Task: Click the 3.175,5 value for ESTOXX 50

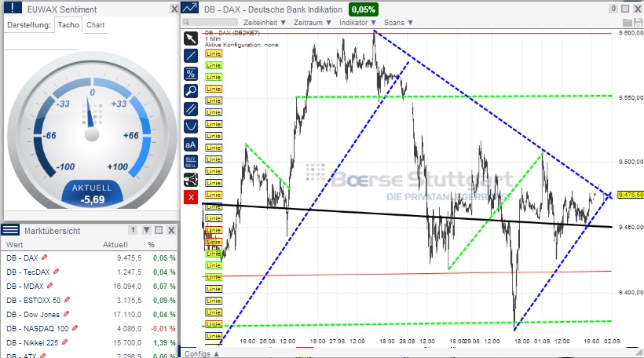Action: pos(129,300)
